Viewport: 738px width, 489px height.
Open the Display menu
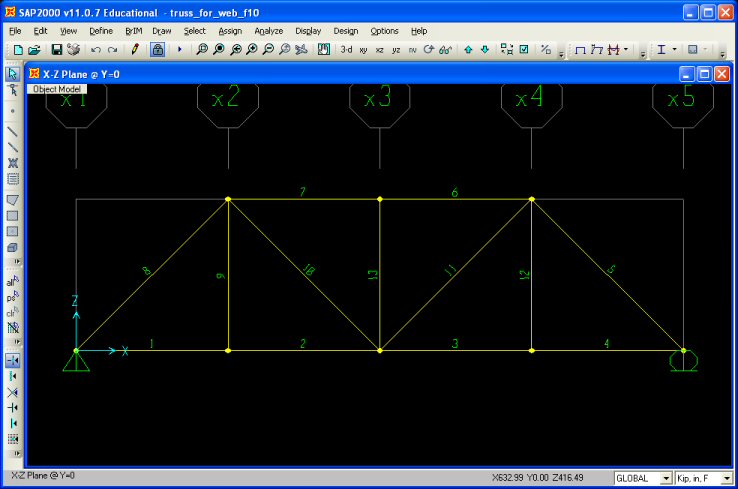point(308,31)
